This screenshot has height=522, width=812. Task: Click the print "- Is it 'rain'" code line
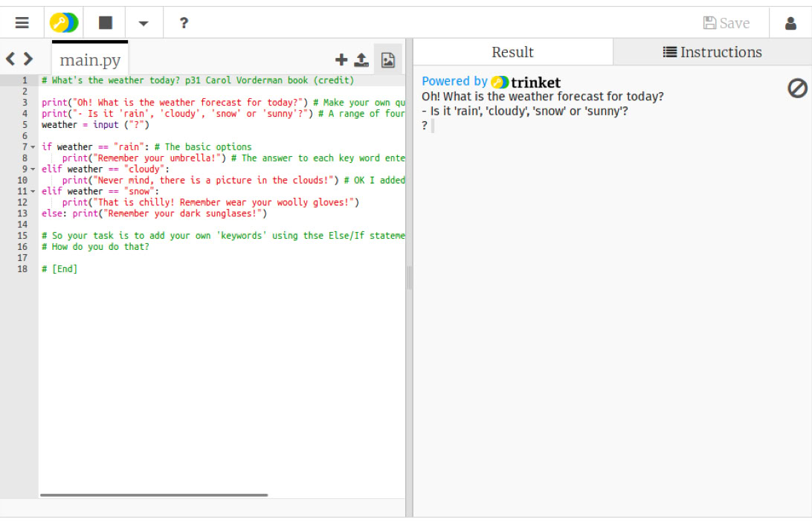223,114
